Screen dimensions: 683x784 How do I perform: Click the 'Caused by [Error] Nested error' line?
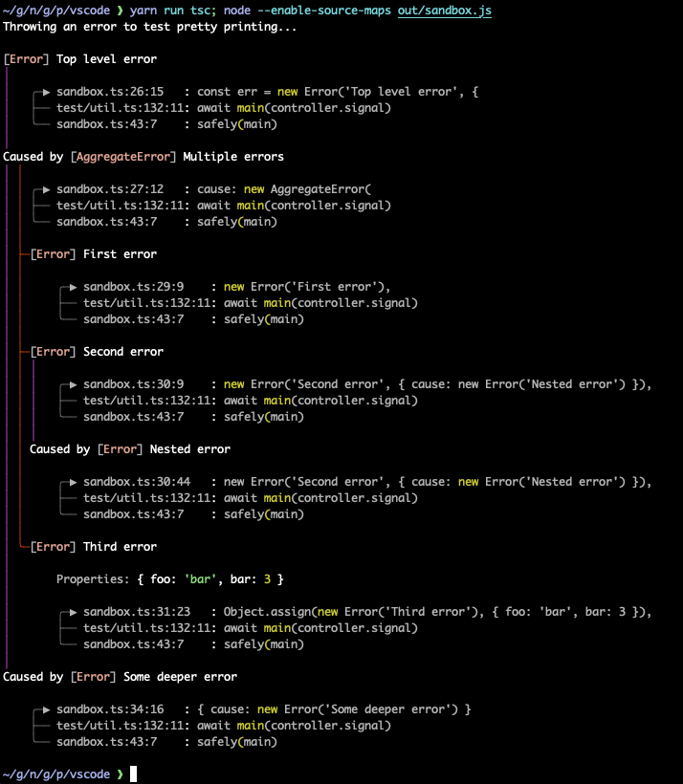click(x=130, y=449)
